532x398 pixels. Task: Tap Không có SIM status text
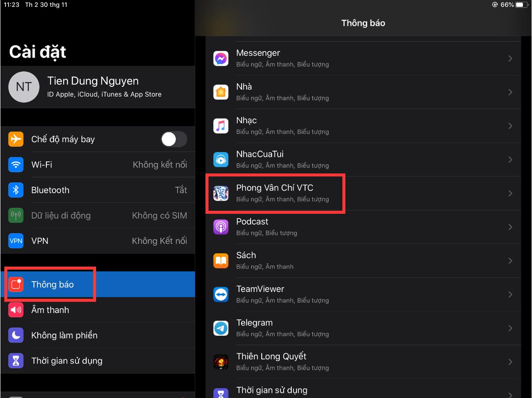pyautogui.click(x=160, y=216)
